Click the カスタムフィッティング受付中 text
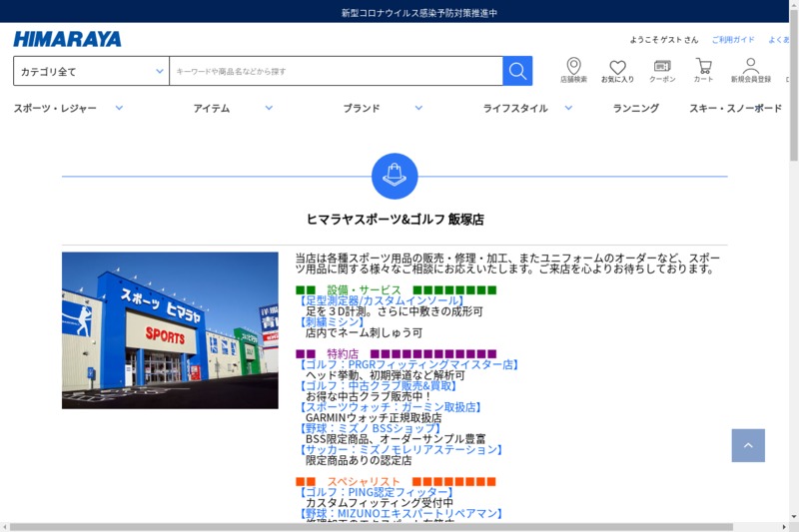The image size is (799, 532). (380, 503)
